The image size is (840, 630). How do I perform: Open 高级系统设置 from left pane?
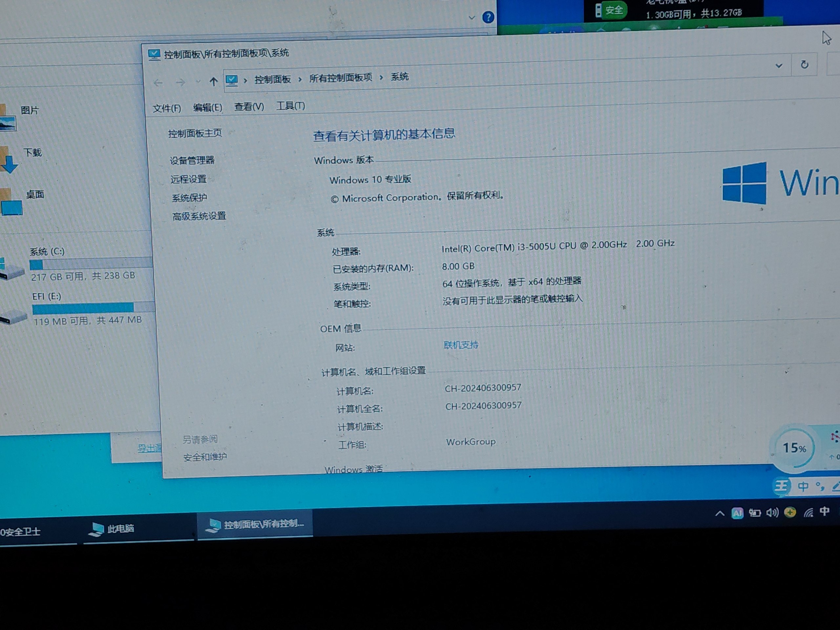[x=199, y=216]
